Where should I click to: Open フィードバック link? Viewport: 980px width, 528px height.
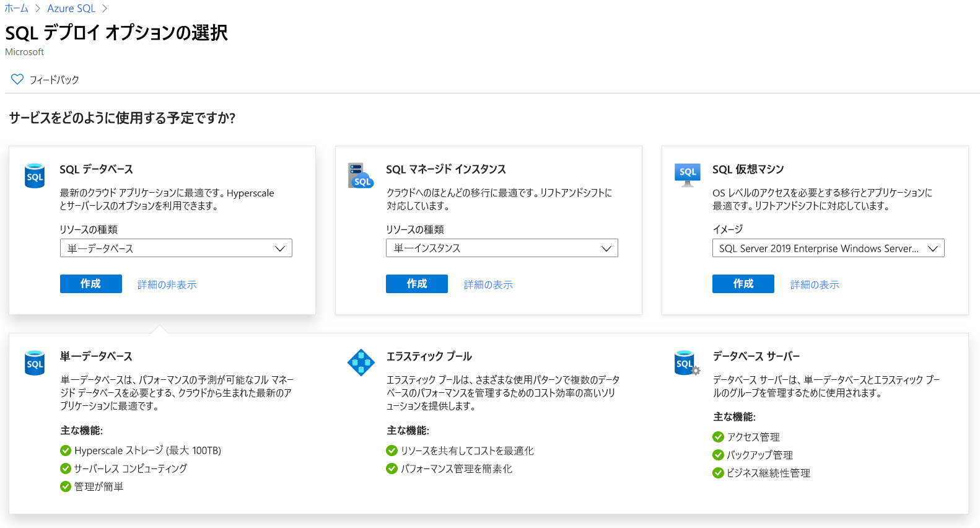point(55,80)
